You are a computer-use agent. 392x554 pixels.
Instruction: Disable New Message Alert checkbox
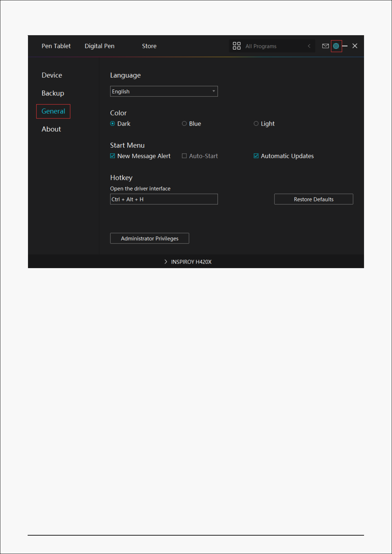(113, 156)
